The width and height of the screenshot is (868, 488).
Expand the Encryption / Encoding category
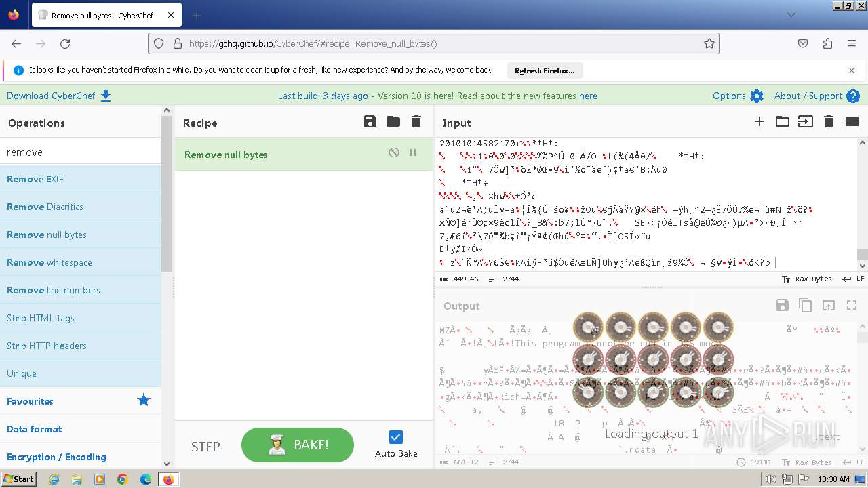[81, 457]
